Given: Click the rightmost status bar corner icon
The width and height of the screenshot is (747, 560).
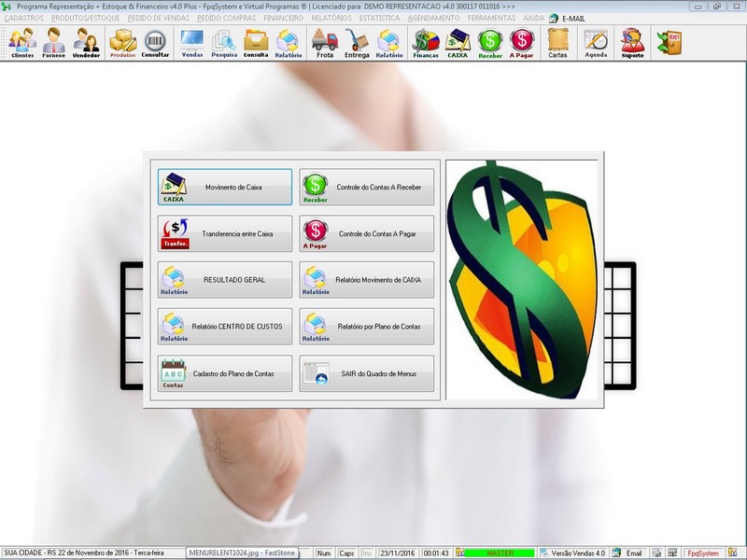Looking at the screenshot, I should pos(733,553).
